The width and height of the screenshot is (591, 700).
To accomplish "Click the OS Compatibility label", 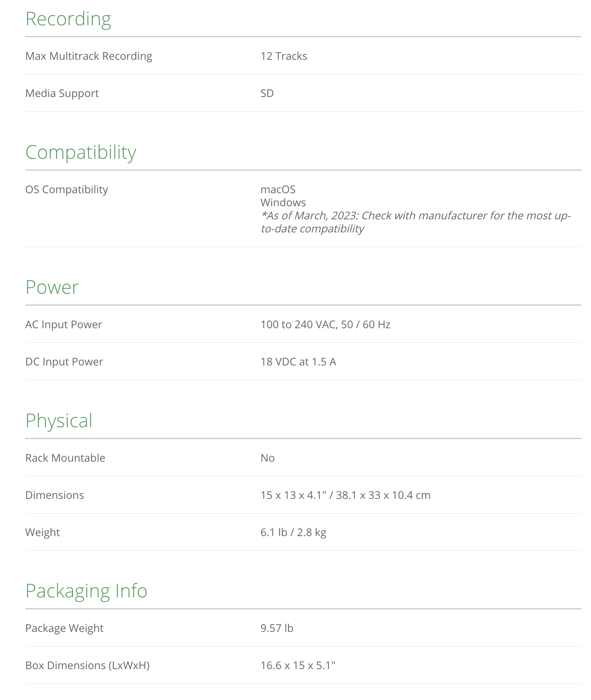I will click(x=67, y=190).
